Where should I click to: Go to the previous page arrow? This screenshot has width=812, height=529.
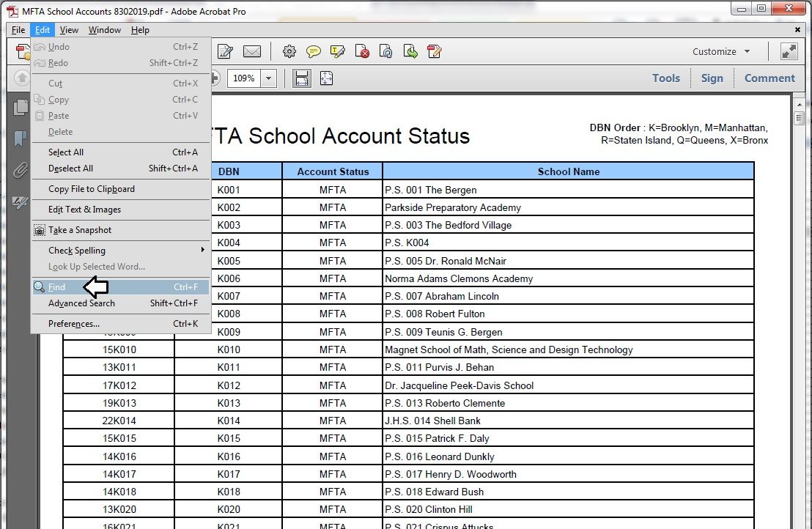click(x=21, y=78)
